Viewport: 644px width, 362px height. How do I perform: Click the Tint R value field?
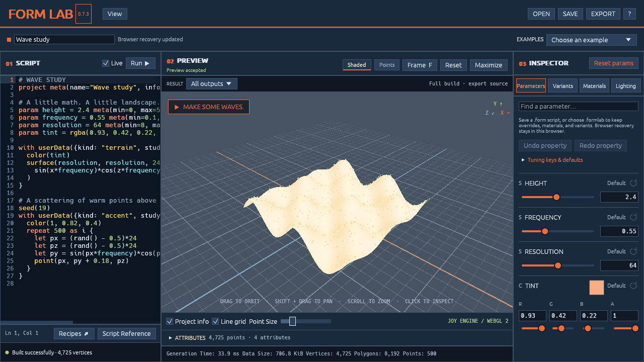coord(532,316)
